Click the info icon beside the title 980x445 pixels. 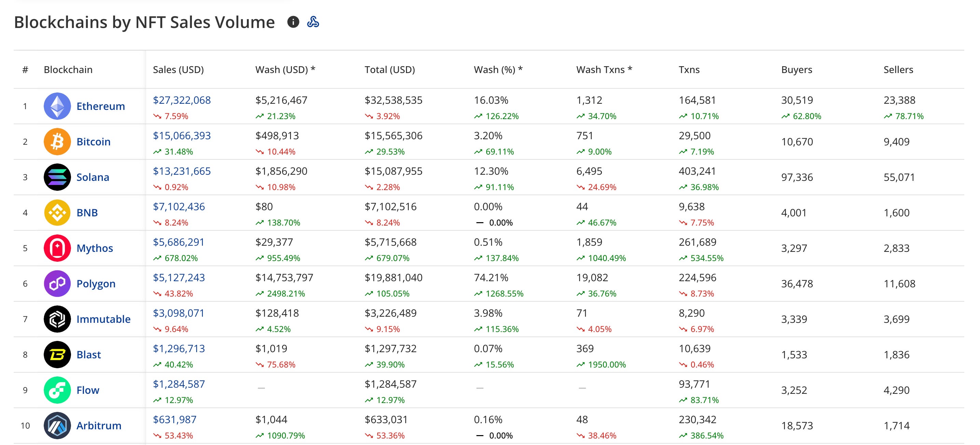[293, 22]
